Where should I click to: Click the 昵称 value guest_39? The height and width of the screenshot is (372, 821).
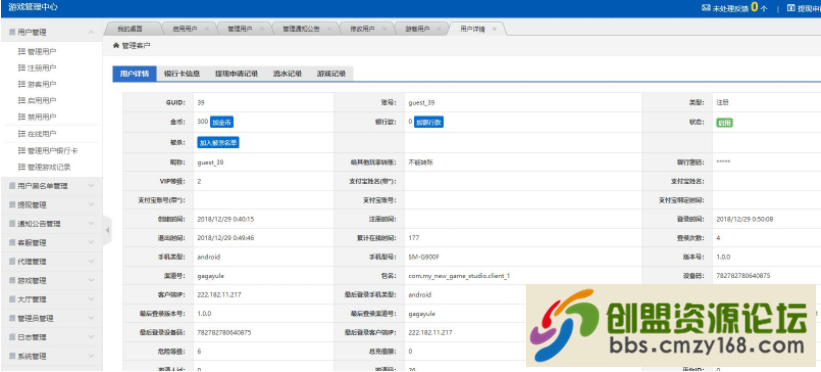click(210, 162)
